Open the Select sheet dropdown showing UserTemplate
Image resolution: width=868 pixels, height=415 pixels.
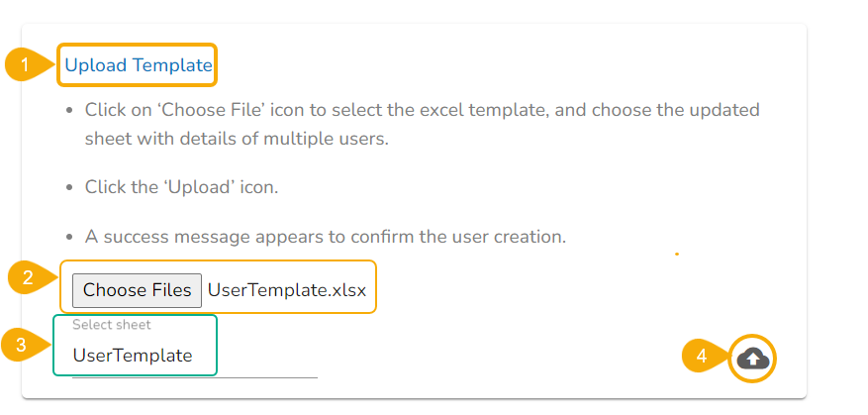[133, 355]
